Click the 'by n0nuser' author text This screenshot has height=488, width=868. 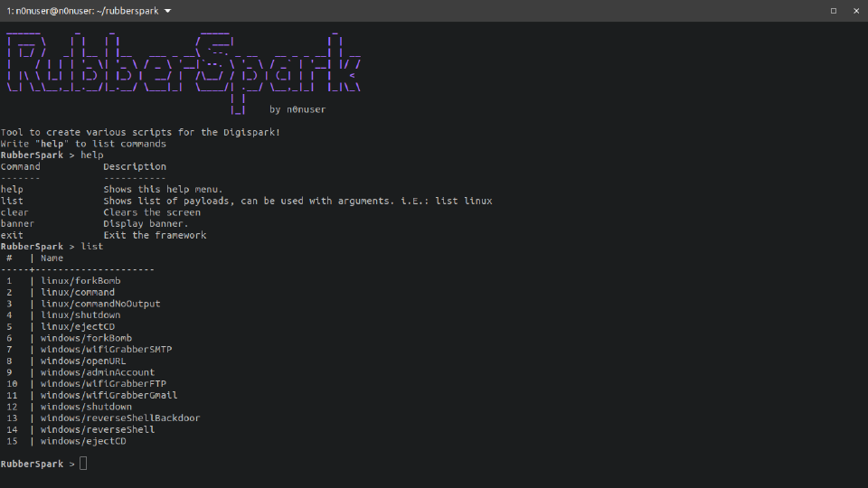point(297,109)
